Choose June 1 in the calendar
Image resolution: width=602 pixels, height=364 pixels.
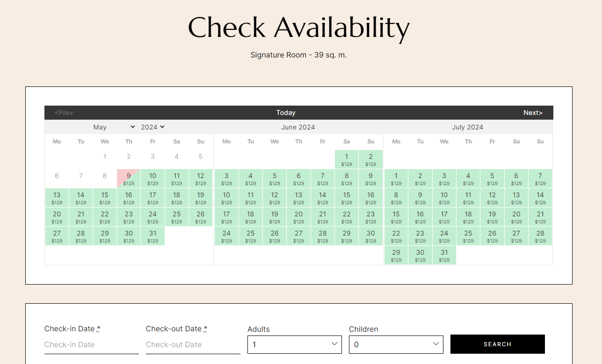(x=347, y=159)
